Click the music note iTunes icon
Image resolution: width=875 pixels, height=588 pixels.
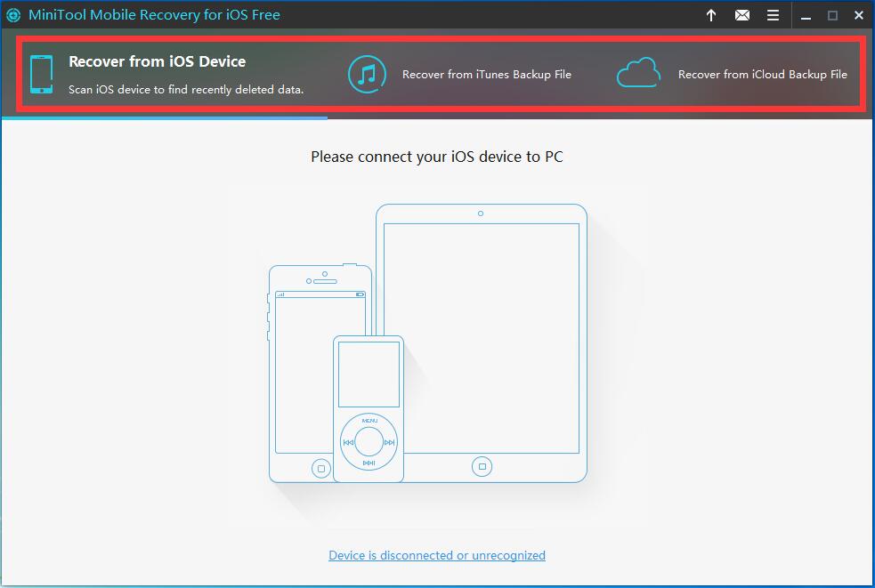(367, 74)
